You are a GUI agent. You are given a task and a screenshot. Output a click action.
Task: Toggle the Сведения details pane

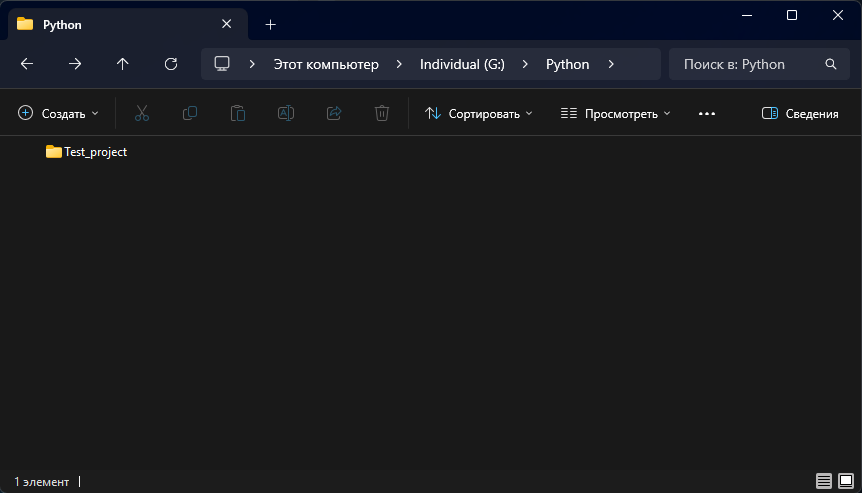click(800, 114)
